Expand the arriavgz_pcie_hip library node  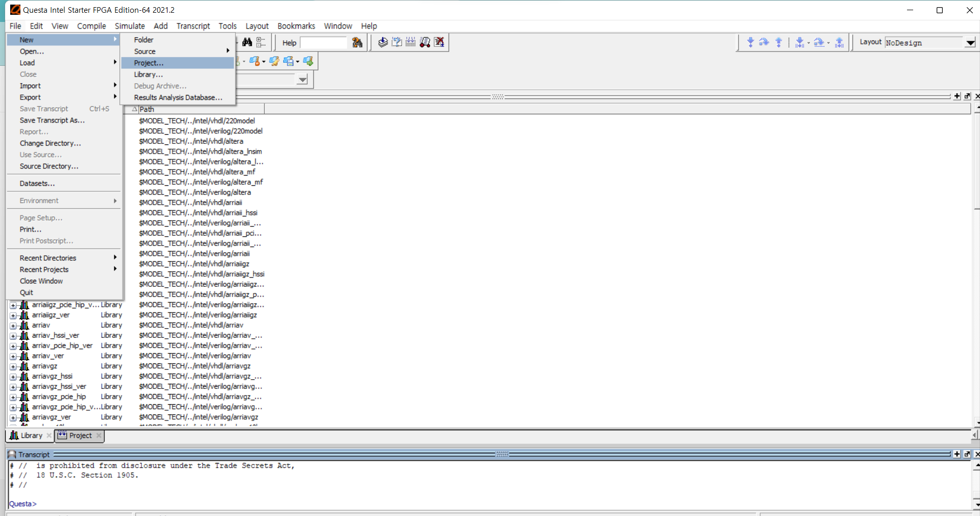[13, 397]
